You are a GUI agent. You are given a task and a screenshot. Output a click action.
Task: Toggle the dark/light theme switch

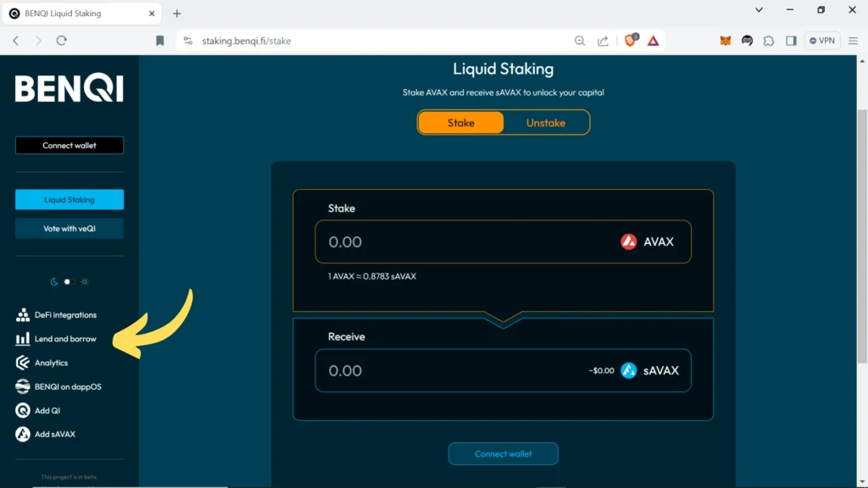point(70,281)
